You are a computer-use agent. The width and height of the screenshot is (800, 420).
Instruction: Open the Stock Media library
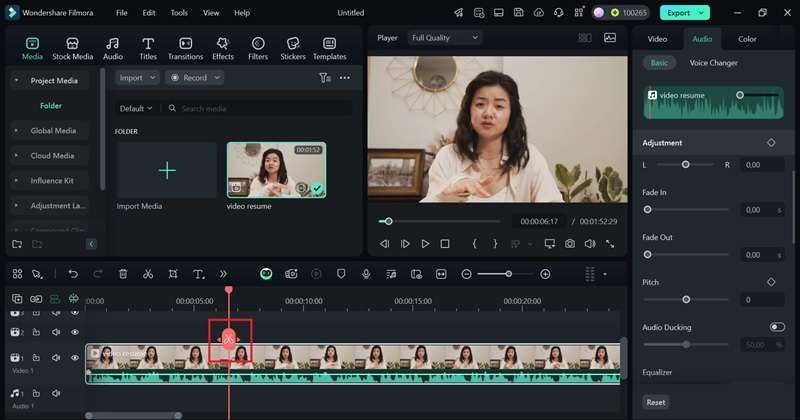point(72,49)
